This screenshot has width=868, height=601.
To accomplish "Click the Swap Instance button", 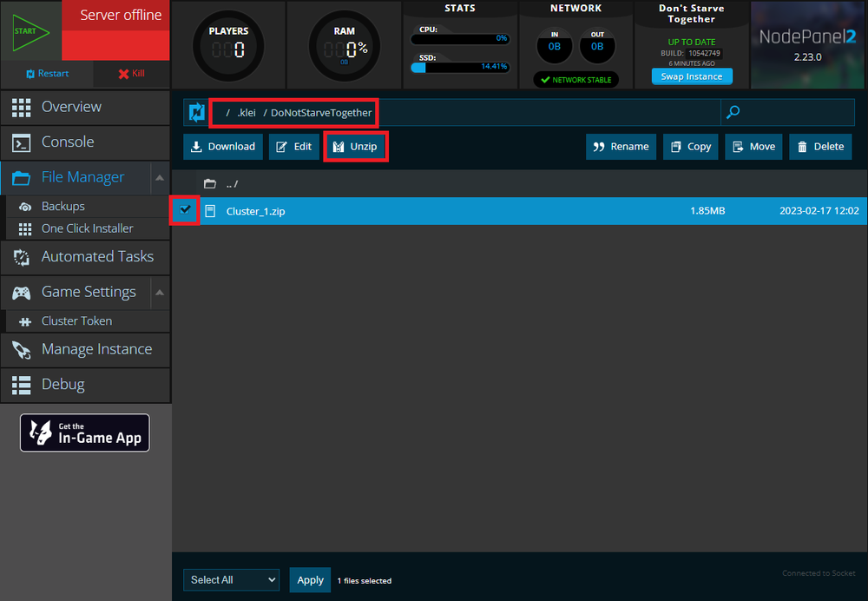I will [x=692, y=76].
